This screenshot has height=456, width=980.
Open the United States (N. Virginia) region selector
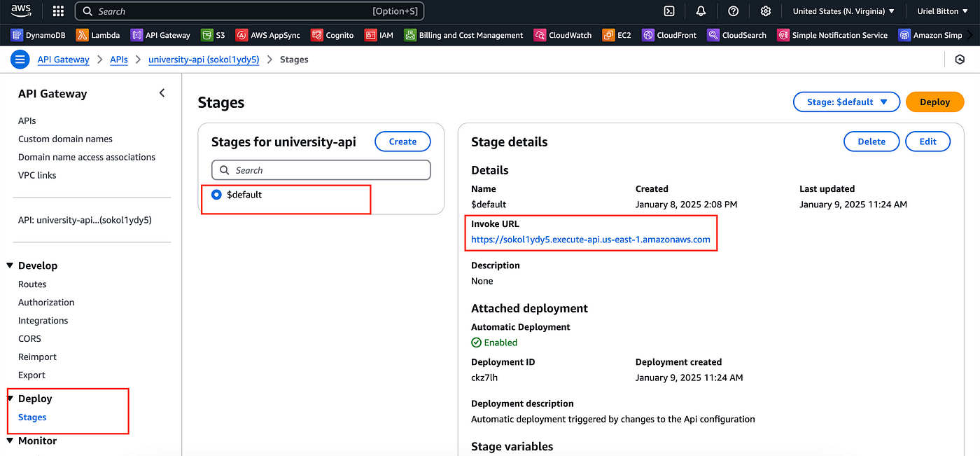[843, 11]
